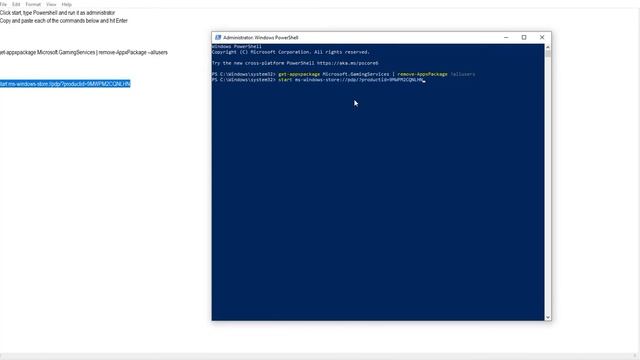The height and width of the screenshot is (360, 640).
Task: Click the get-appxpackage command line in Notepad
Action: click(84, 52)
